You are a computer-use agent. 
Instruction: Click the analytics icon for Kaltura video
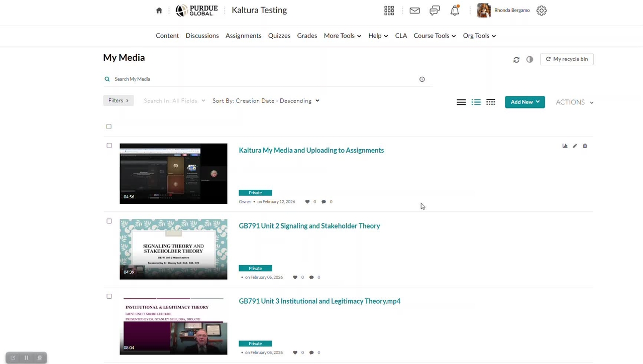[x=565, y=146]
